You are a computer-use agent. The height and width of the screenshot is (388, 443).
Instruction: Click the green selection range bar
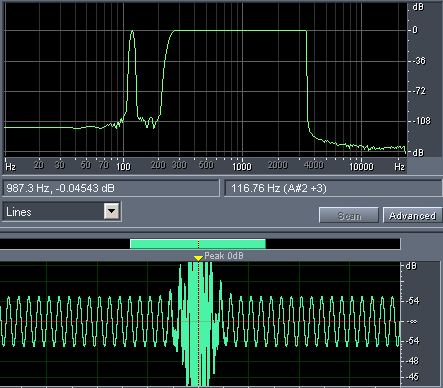click(198, 244)
